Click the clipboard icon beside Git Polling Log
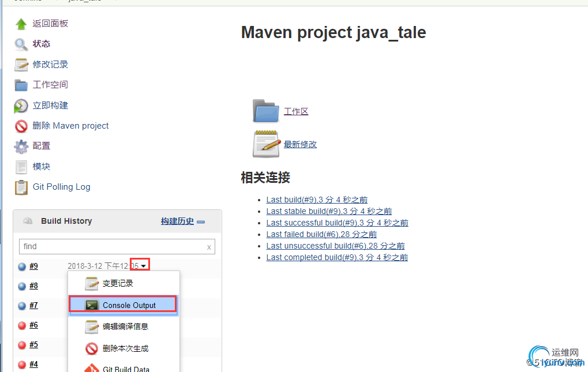 pos(21,187)
